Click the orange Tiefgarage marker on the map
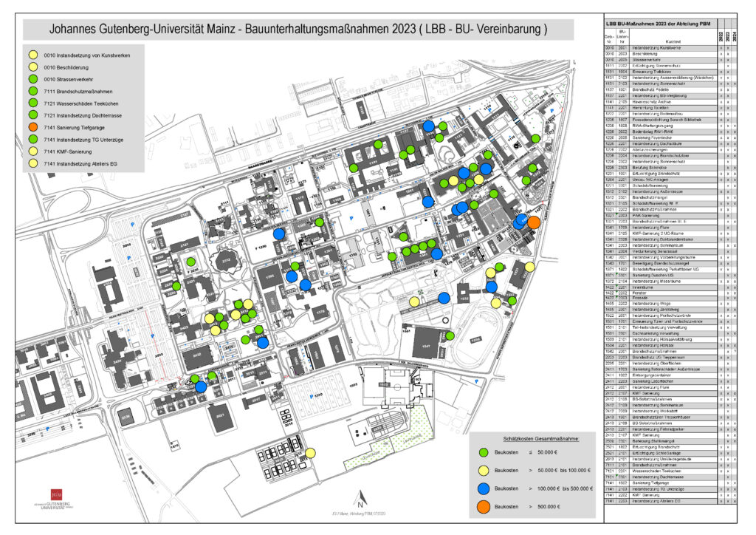 (x=534, y=222)
